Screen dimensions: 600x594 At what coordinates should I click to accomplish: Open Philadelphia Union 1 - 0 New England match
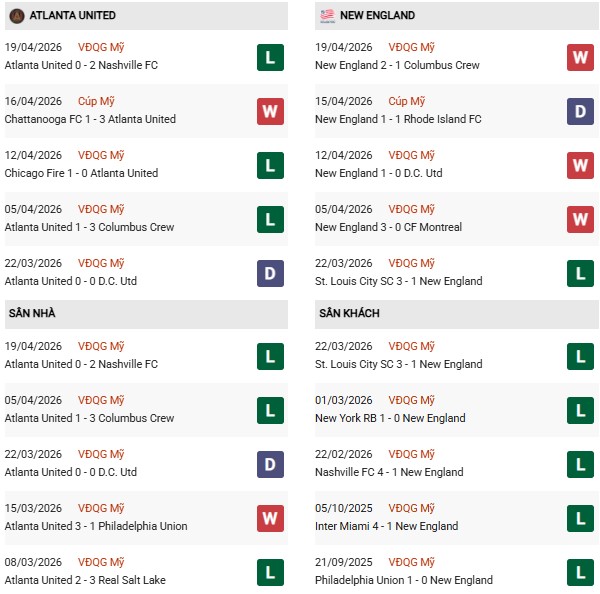click(x=404, y=580)
